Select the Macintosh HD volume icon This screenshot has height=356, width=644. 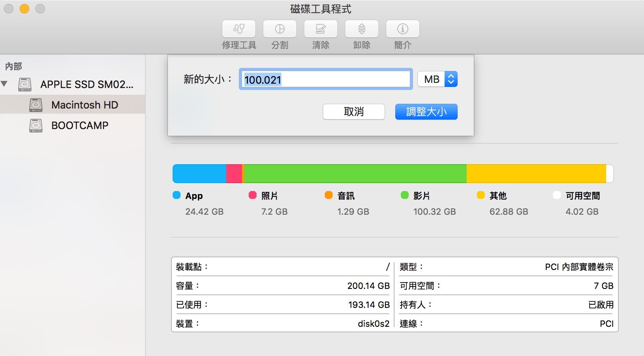pos(35,105)
